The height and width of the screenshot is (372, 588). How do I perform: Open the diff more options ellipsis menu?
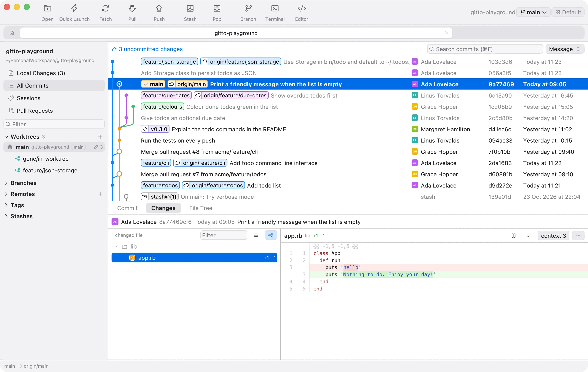(x=578, y=236)
